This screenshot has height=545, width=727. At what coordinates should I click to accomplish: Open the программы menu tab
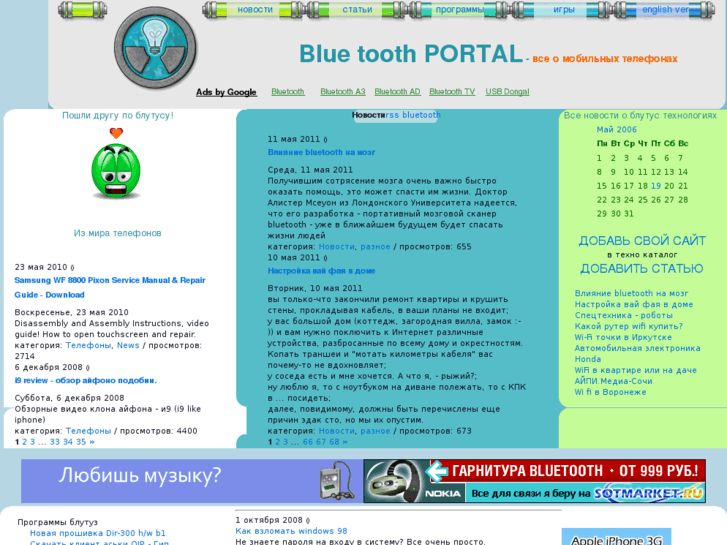point(459,9)
